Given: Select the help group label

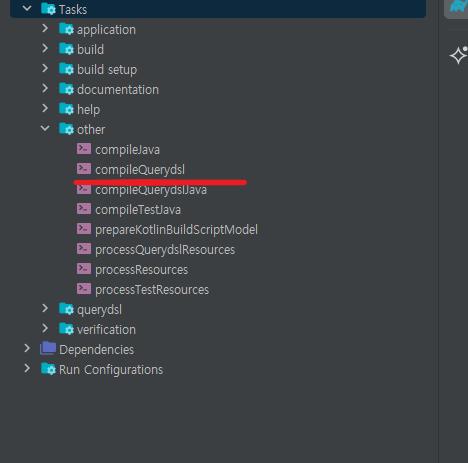Looking at the screenshot, I should pos(88,110).
